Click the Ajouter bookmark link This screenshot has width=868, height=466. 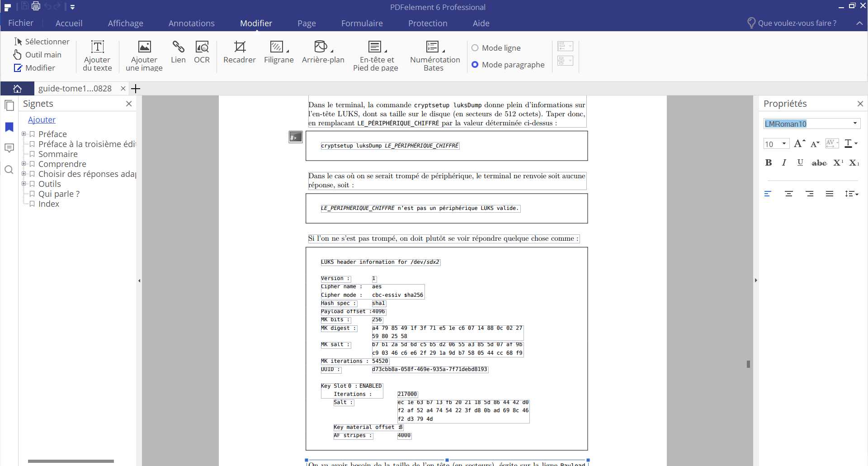pos(42,120)
